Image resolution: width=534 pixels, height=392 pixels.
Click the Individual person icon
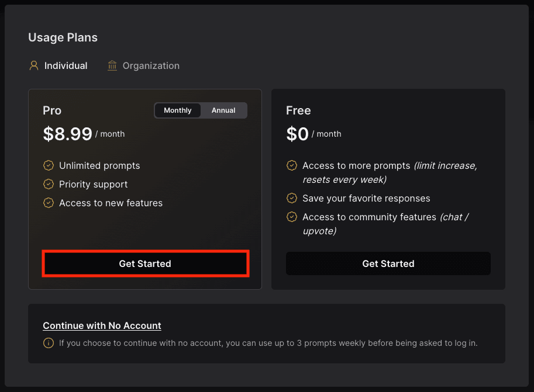pos(34,65)
